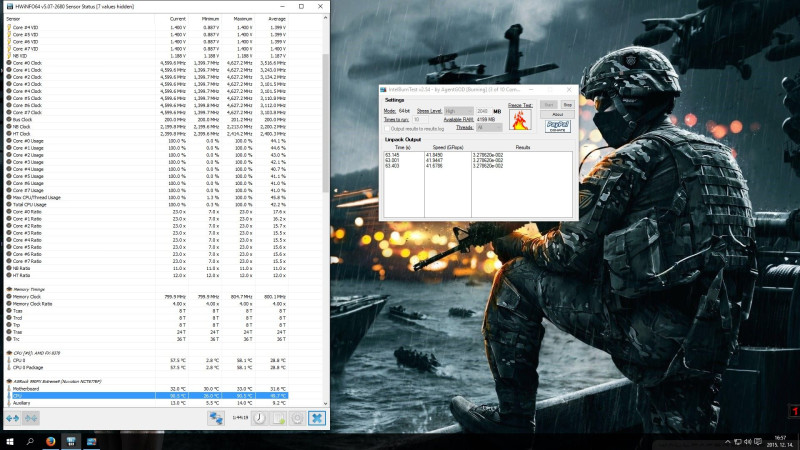Image resolution: width=800 pixels, height=450 pixels.
Task: Select the Memory Clock Ratio row
Action: click(x=146, y=304)
